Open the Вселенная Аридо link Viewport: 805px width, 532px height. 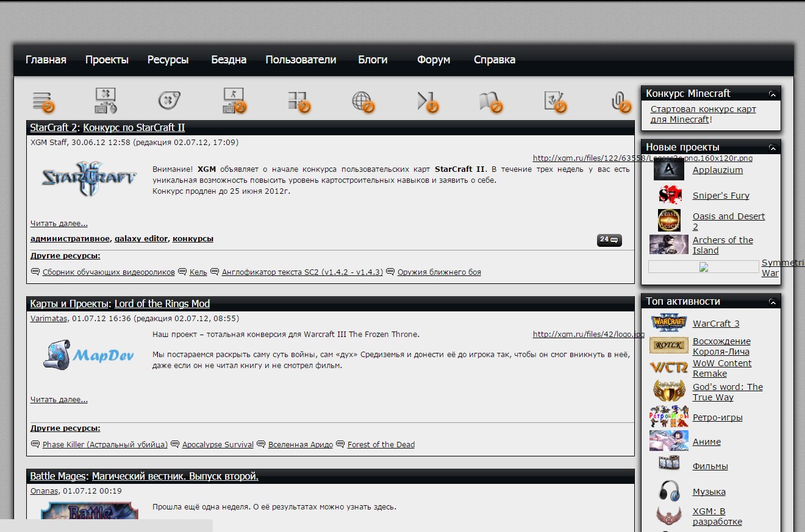point(301,445)
